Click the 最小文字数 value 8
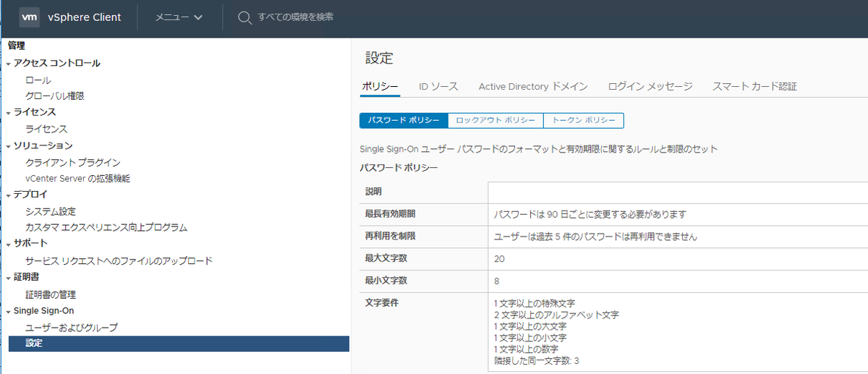 [x=496, y=281]
